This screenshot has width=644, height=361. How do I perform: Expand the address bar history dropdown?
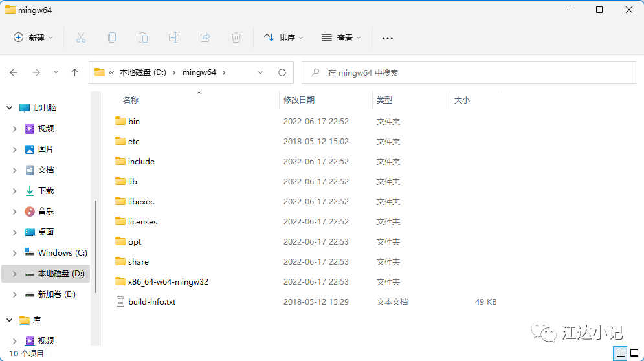(260, 72)
